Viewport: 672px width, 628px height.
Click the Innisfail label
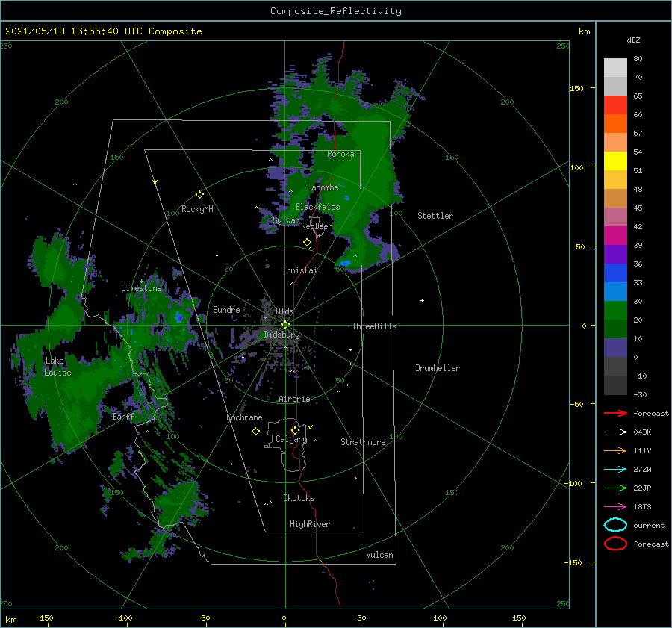point(302,270)
